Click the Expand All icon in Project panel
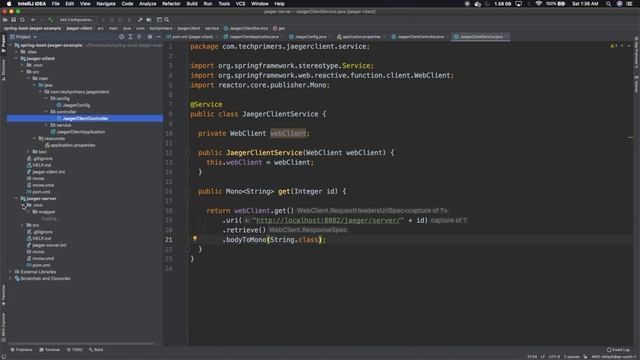640x360 pixels. (x=130, y=37)
